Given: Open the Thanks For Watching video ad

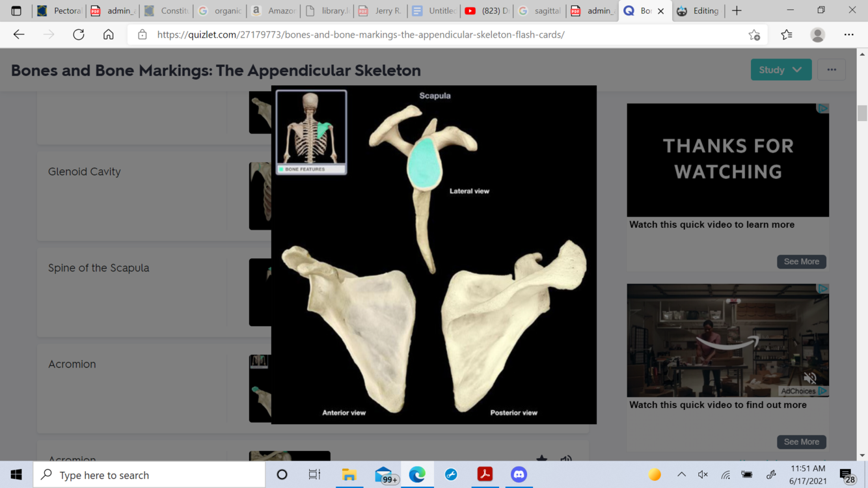Looking at the screenshot, I should (x=728, y=160).
